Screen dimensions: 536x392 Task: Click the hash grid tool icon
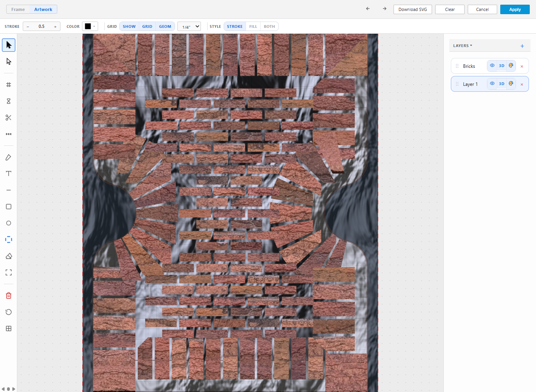[x=9, y=85]
